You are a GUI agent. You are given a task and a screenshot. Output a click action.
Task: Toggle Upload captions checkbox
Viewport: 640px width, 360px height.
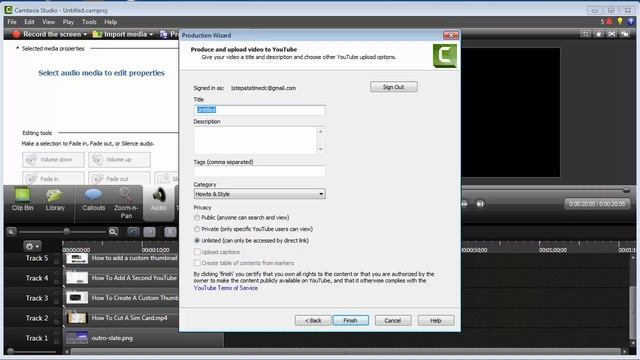(x=197, y=252)
